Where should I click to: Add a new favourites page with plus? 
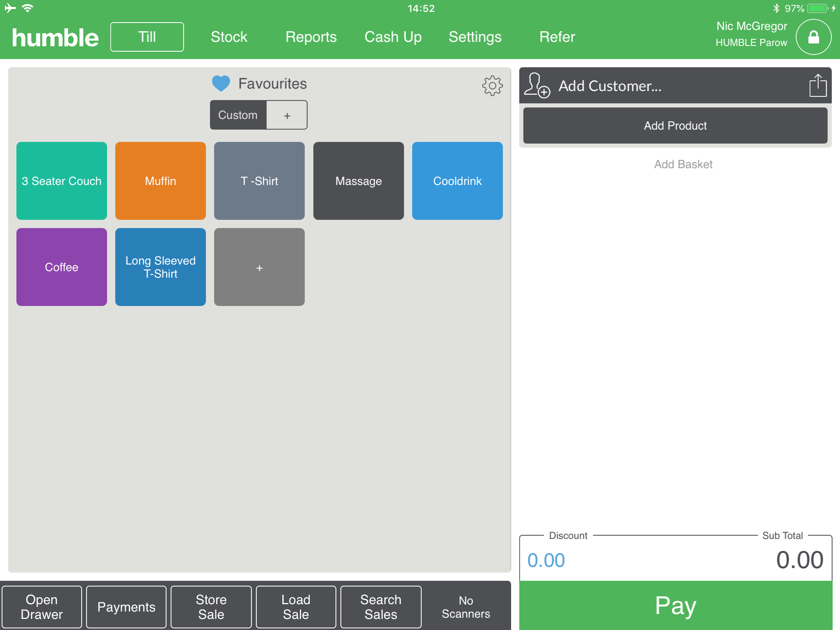[287, 115]
